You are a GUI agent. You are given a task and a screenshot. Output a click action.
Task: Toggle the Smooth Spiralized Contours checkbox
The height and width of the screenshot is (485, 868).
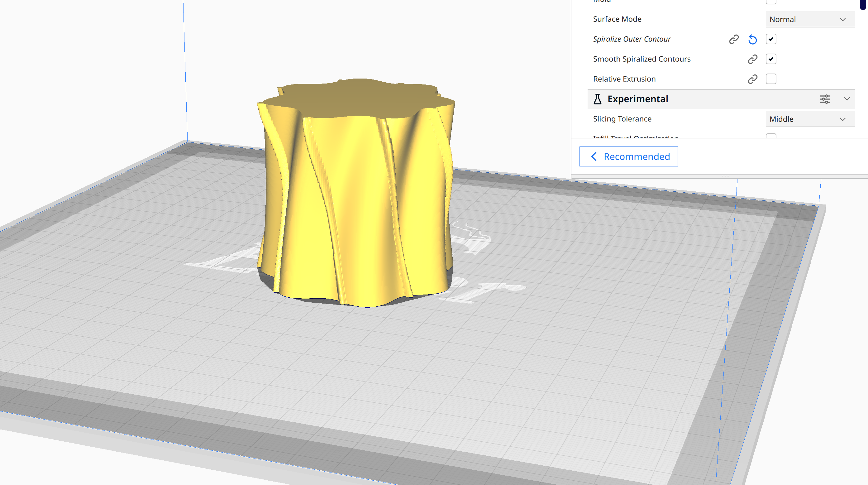click(771, 59)
